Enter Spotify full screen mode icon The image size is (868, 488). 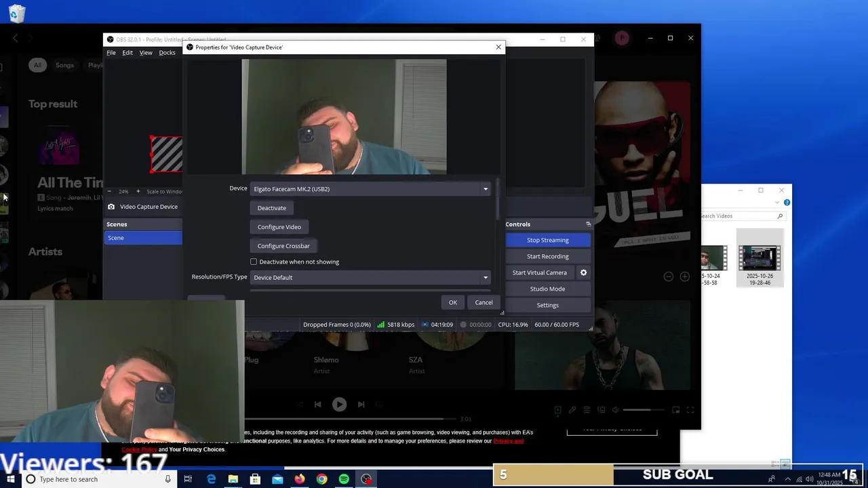690,410
